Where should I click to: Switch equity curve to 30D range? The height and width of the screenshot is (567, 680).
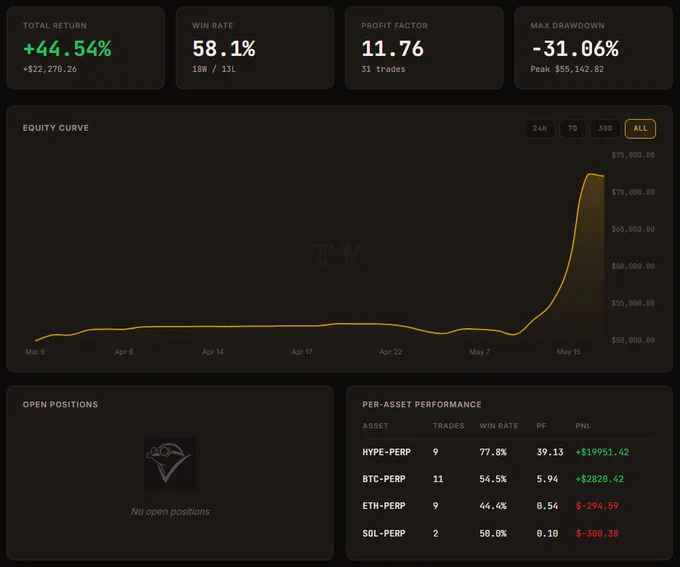605,128
